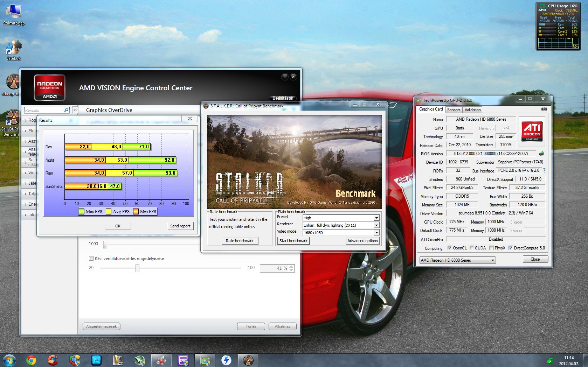Open the Preset dropdown set to High
Image resolution: width=588 pixels, height=367 pixels.
341,218
